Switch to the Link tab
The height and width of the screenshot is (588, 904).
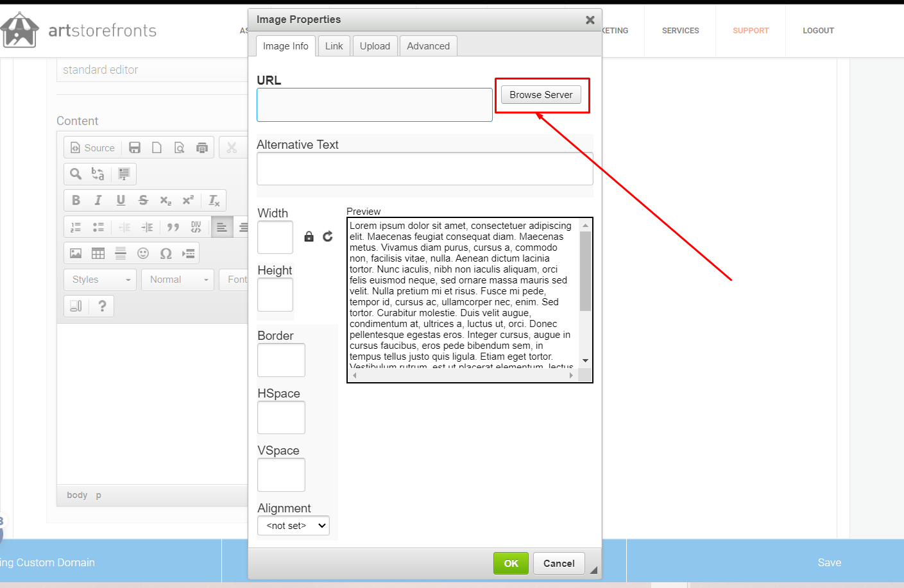[334, 46]
